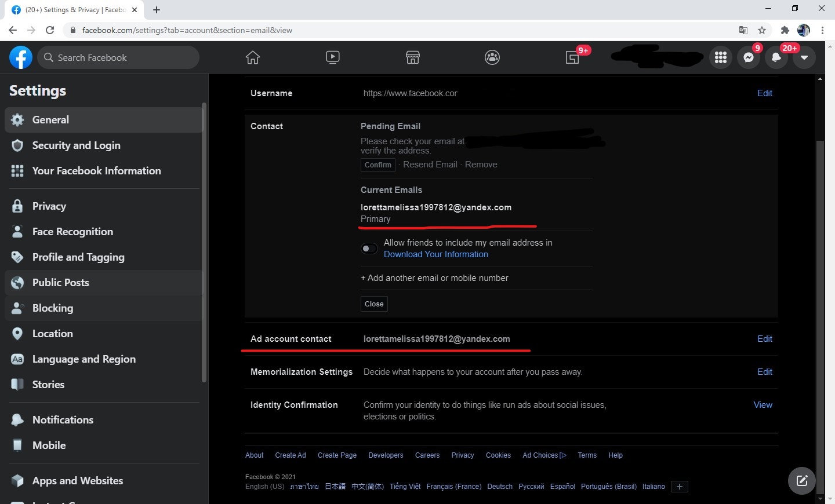This screenshot has height=504, width=835.
Task: Open Location settings
Action: [103, 334]
